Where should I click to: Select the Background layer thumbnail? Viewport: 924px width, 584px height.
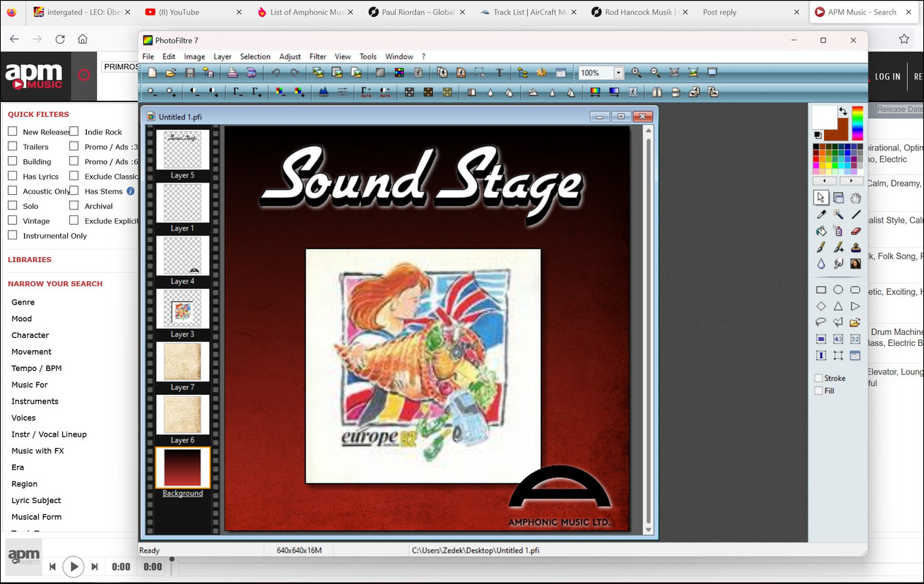183,467
